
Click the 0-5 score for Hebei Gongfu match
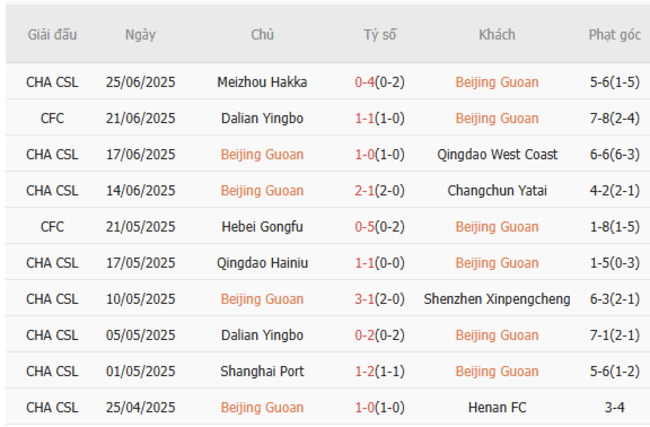tap(364, 227)
